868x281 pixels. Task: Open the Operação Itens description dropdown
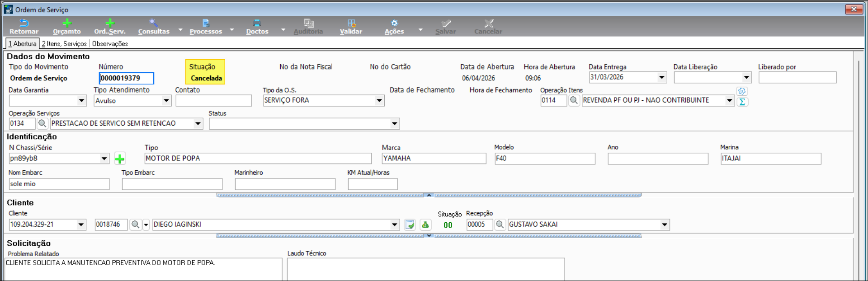pyautogui.click(x=730, y=101)
